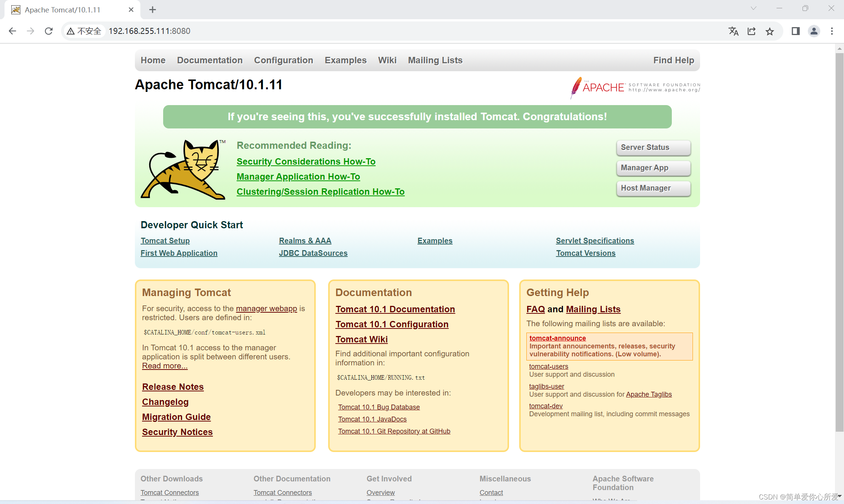Open Clustering/Session Replication How-To link
The image size is (844, 504).
[x=321, y=192]
